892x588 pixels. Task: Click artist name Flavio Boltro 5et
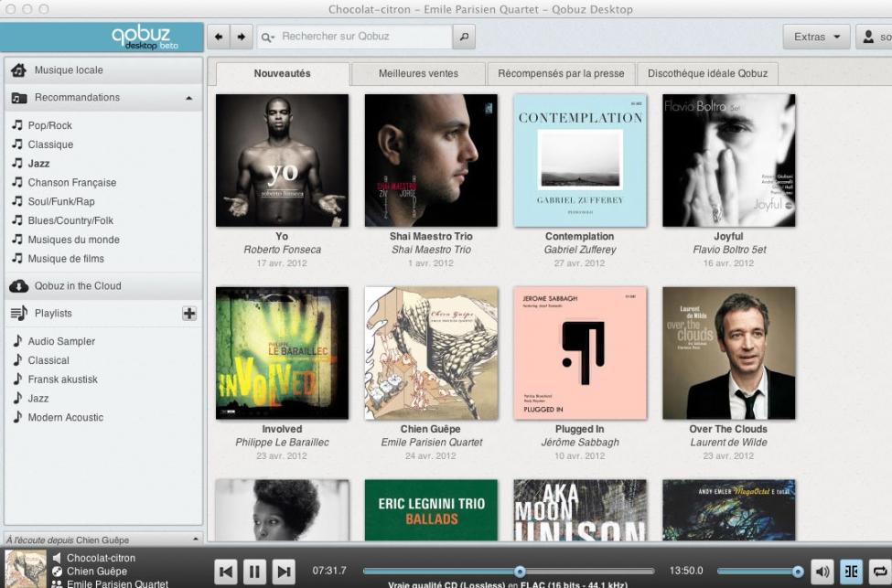click(x=729, y=250)
